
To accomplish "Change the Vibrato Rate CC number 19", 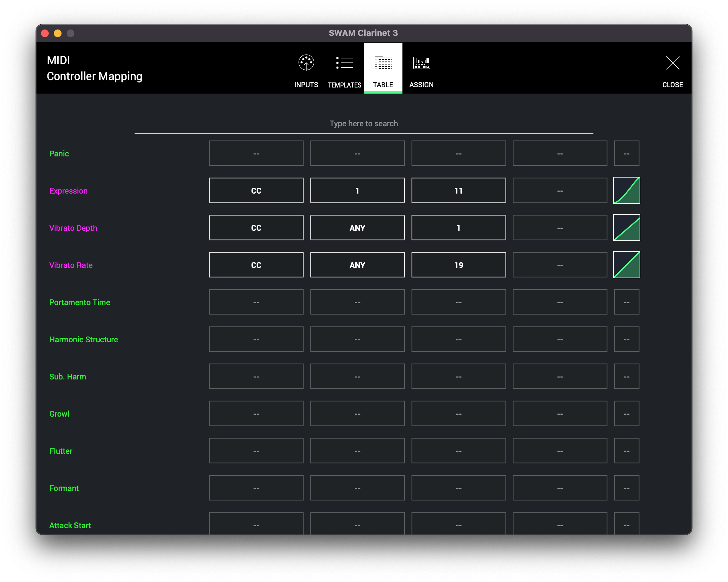I will coord(459,265).
